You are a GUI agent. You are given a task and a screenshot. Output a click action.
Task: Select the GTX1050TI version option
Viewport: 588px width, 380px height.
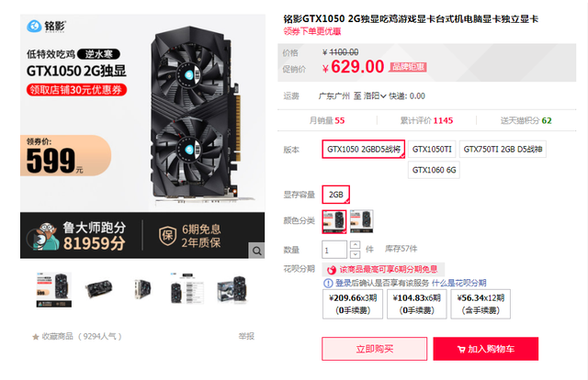[x=432, y=149]
